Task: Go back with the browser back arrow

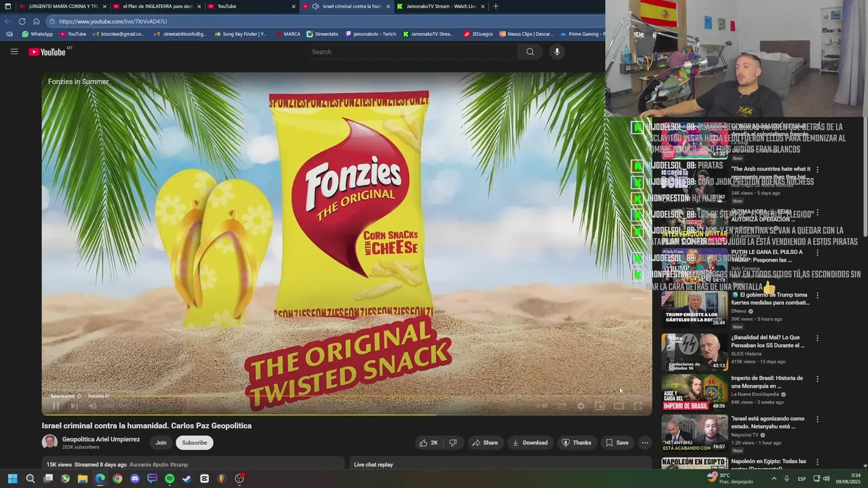Action: (x=7, y=21)
